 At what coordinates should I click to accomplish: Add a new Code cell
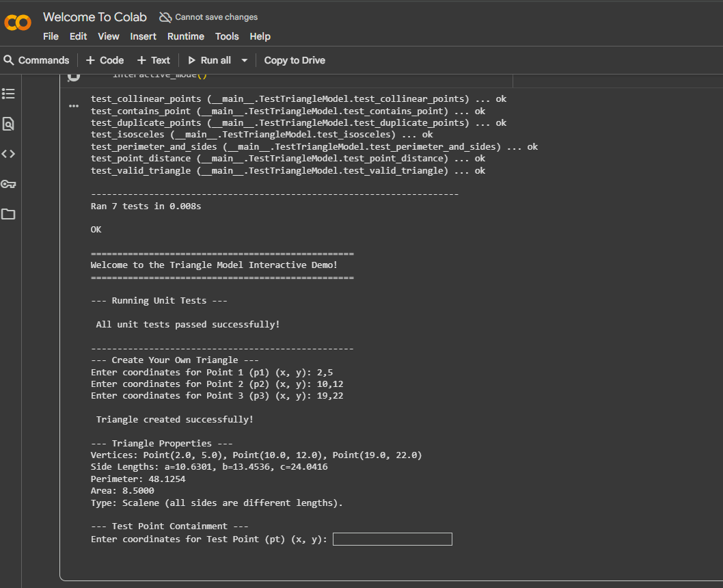coord(105,60)
